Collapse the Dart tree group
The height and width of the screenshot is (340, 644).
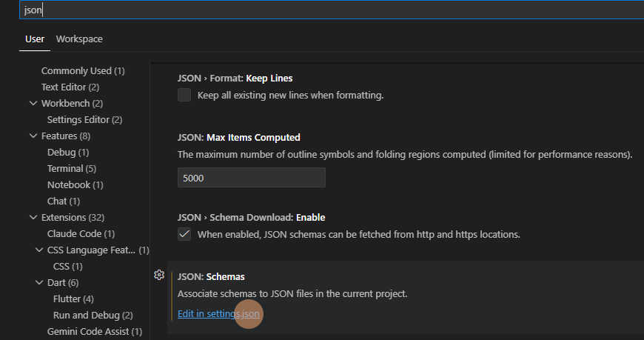coord(39,282)
